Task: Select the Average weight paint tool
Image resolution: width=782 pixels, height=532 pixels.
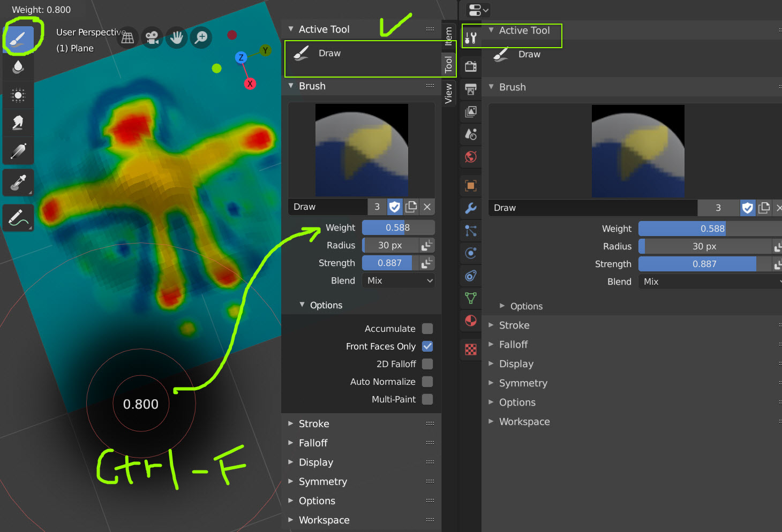Action: (18, 95)
